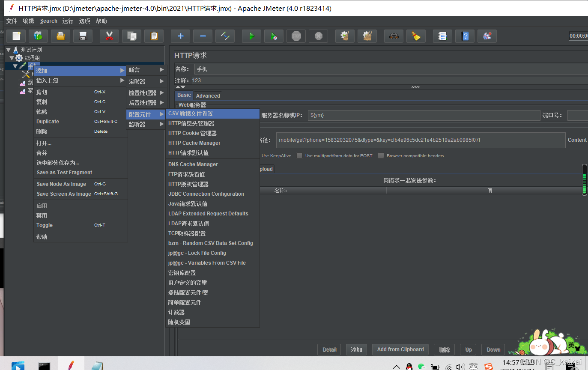The height and width of the screenshot is (370, 588).
Task: Open the Function Helper dialog icon
Action: 443,36
